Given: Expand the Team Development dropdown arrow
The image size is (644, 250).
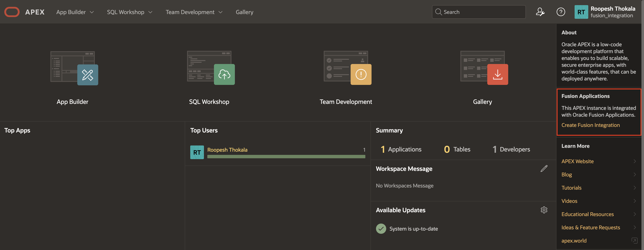Looking at the screenshot, I should [220, 12].
